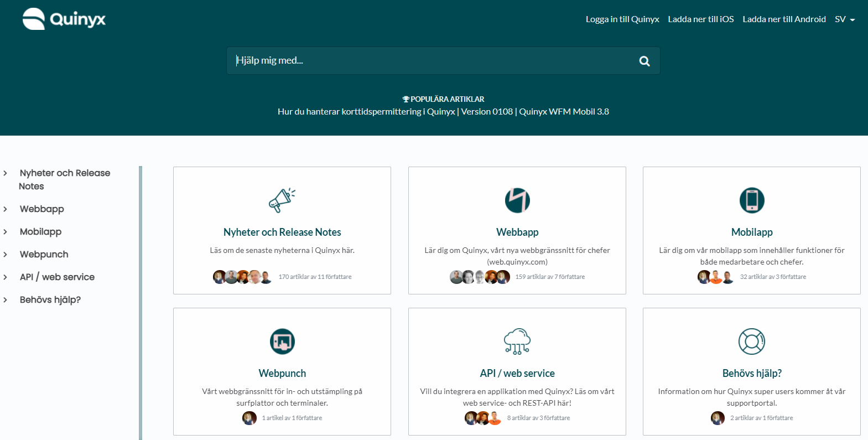Select Webpunch in the sidebar
The width and height of the screenshot is (868, 440).
(44, 255)
